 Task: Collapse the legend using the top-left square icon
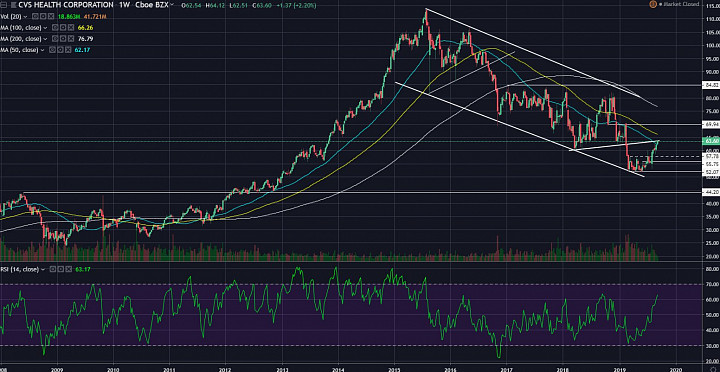(x=4, y=5)
